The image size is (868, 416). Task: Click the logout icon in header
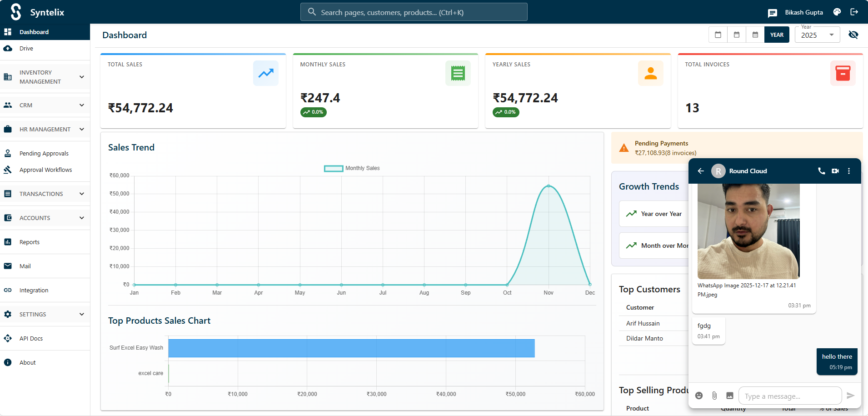854,12
